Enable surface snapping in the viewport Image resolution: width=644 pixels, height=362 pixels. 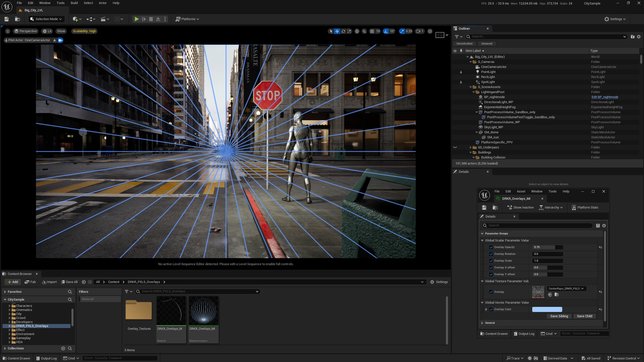pyautogui.click(x=364, y=31)
